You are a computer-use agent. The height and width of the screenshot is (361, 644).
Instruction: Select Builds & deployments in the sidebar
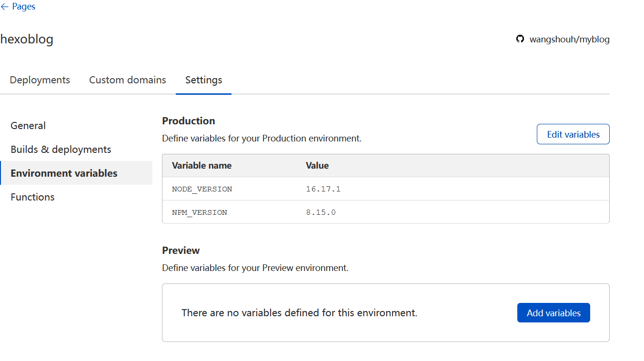click(60, 149)
